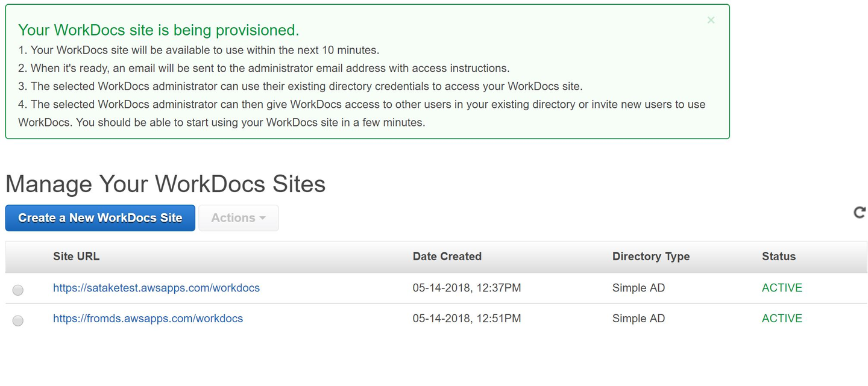
Task: Click Create a New WorkDocs Site
Action: click(100, 218)
